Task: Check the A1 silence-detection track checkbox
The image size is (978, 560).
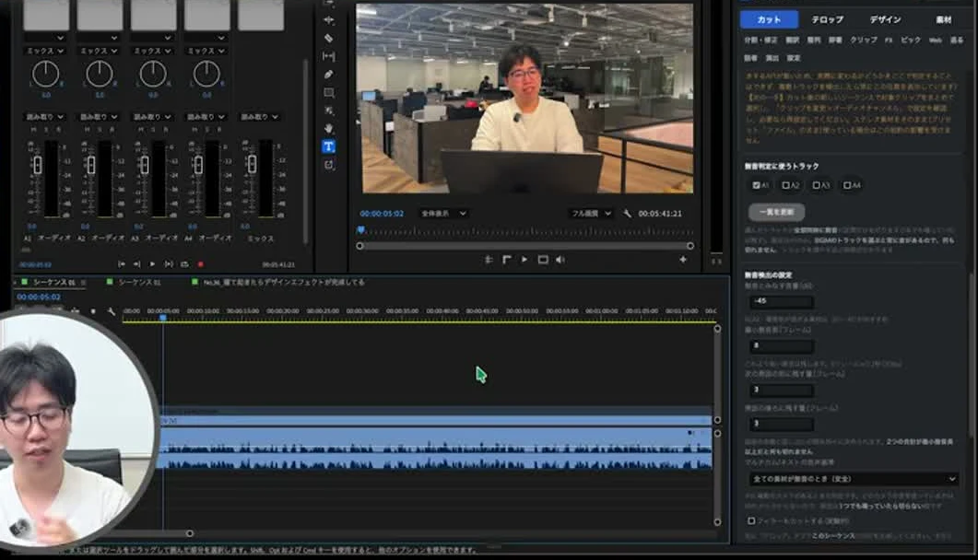Action: click(756, 185)
